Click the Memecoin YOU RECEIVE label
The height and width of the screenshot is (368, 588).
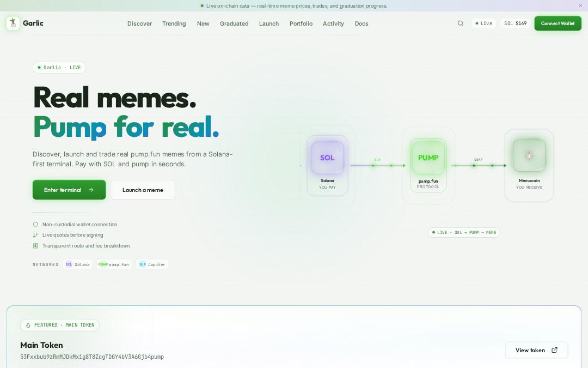(529, 184)
